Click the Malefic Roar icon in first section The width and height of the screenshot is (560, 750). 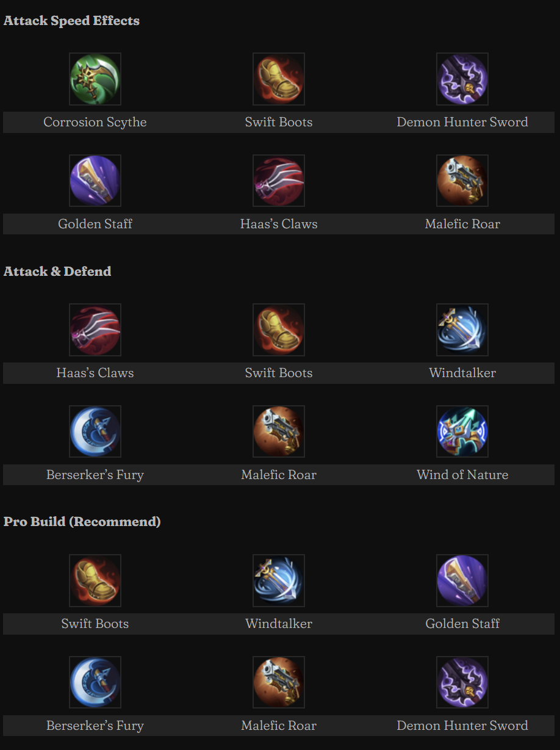pyautogui.click(x=462, y=180)
